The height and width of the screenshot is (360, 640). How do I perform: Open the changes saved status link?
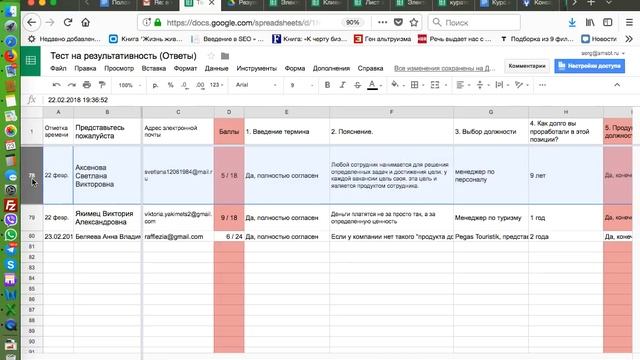[444, 68]
